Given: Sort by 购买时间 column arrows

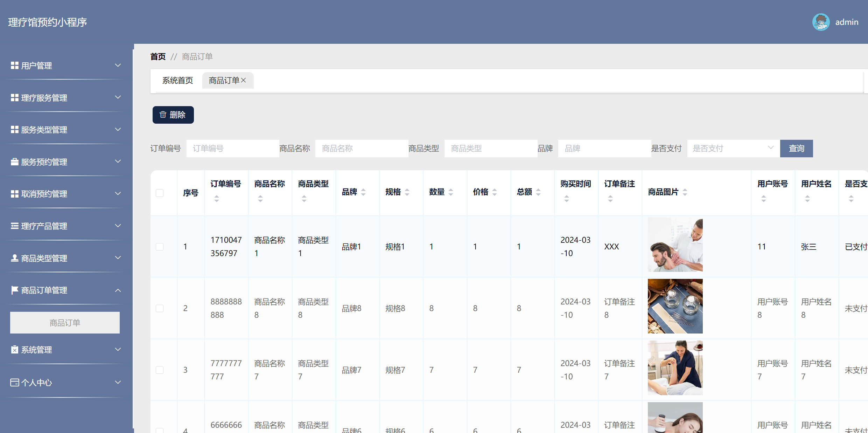Looking at the screenshot, I should [567, 199].
